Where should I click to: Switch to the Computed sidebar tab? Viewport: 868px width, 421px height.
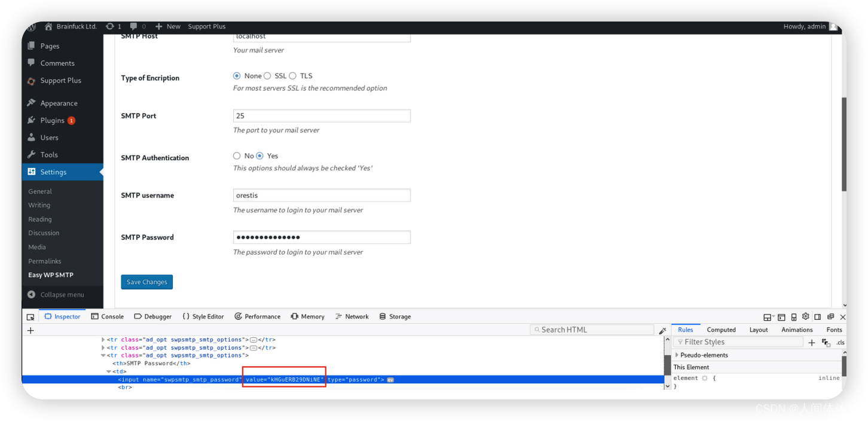(x=722, y=330)
